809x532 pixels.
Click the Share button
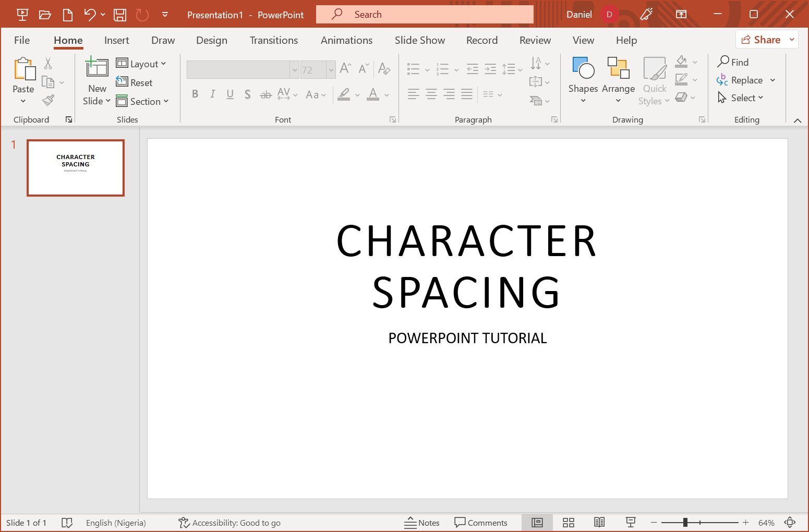point(765,39)
